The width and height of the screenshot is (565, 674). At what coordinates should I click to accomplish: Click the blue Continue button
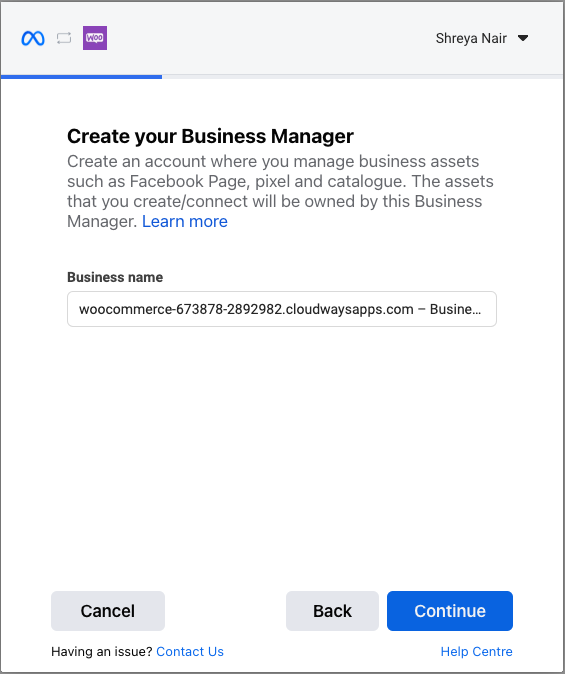tap(450, 611)
